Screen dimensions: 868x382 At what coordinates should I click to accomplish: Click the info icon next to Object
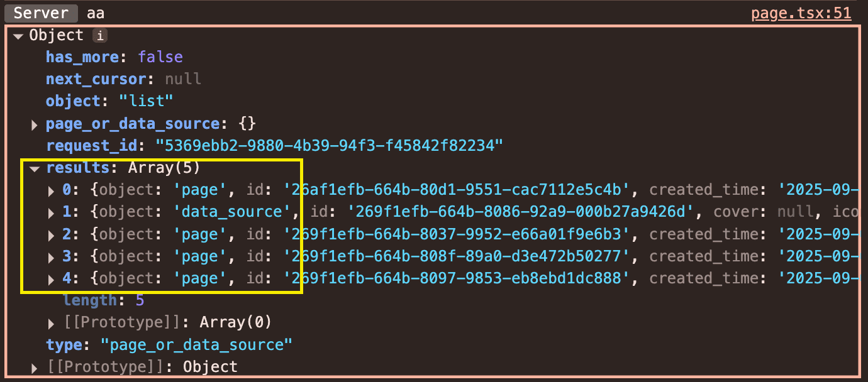click(x=99, y=36)
